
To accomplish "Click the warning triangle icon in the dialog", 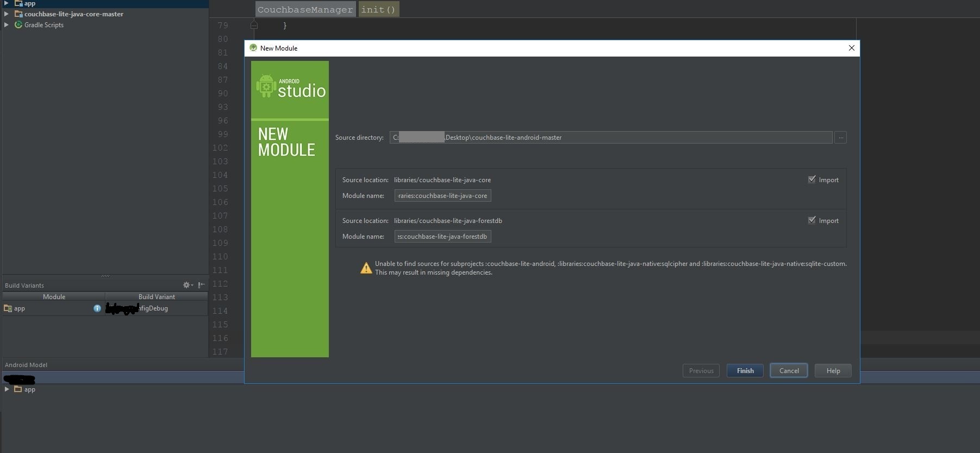I will (366, 268).
